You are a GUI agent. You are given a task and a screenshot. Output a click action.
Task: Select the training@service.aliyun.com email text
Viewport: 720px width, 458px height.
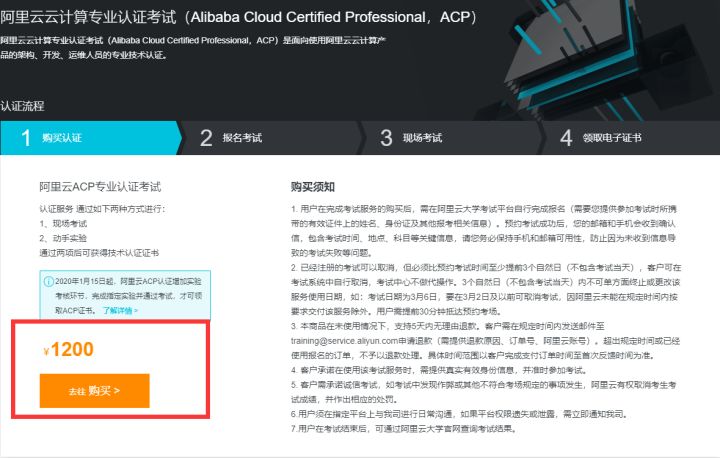click(x=344, y=341)
